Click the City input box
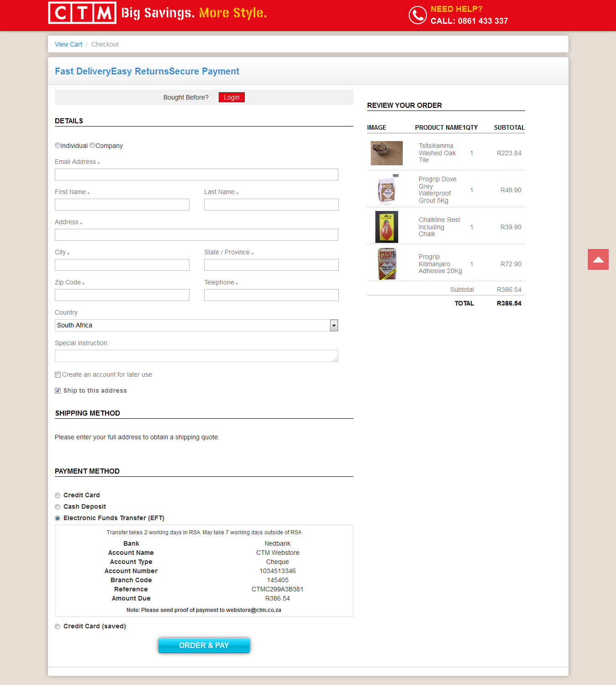Image resolution: width=616 pixels, height=685 pixels. 122,265
